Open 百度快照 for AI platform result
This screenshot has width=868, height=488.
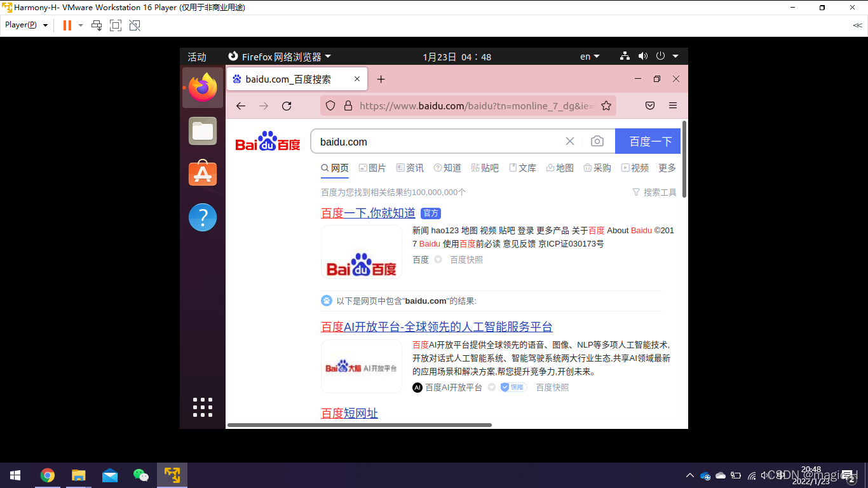coord(552,388)
